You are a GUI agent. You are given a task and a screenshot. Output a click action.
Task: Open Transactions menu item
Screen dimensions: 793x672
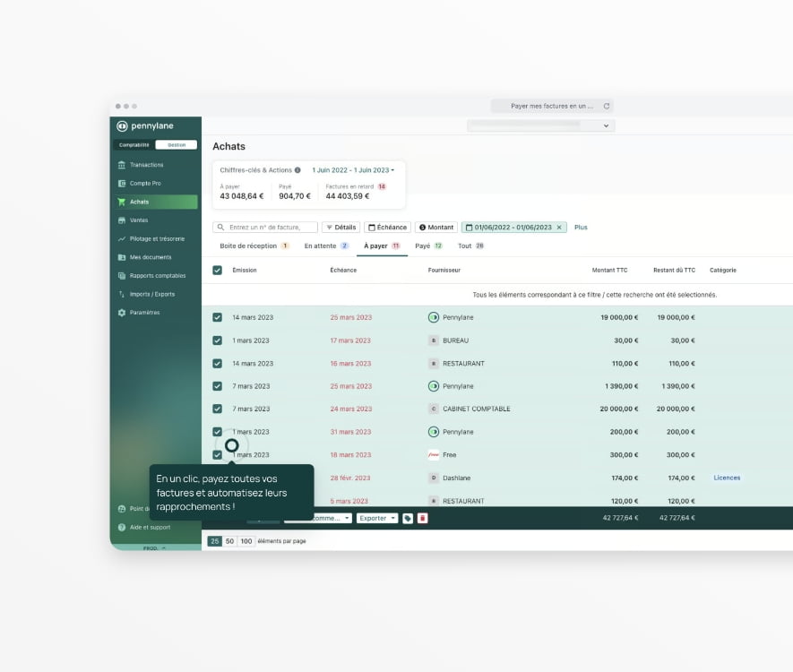[147, 165]
